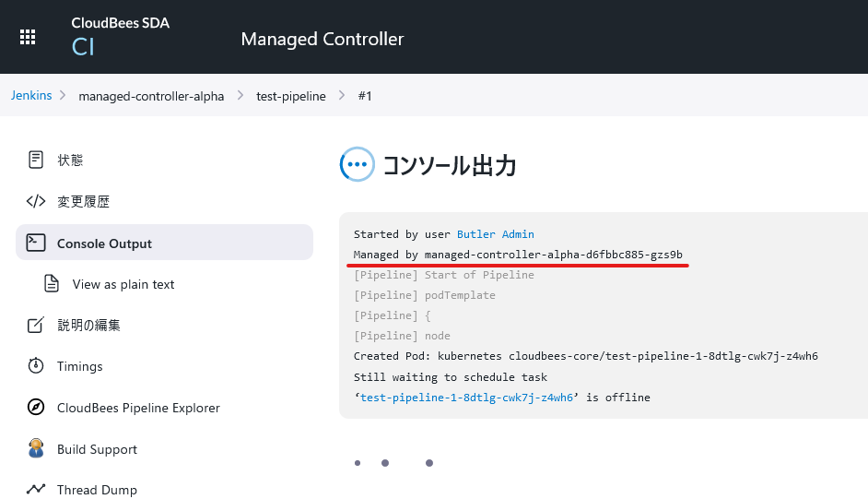Open managed-controller-alpha breadcrumb
Viewport: 868px width, 499px height.
(x=151, y=96)
